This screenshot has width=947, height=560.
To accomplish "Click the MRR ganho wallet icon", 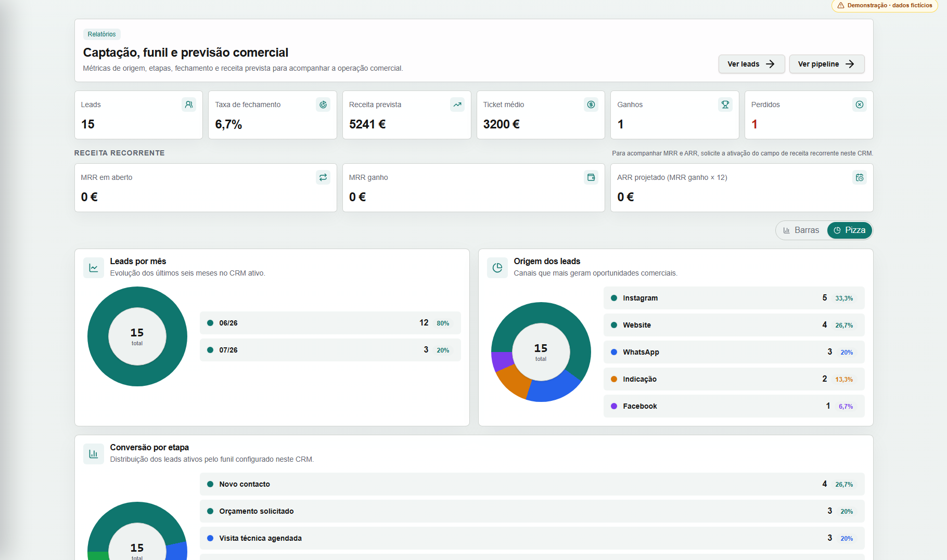I will [x=591, y=177].
